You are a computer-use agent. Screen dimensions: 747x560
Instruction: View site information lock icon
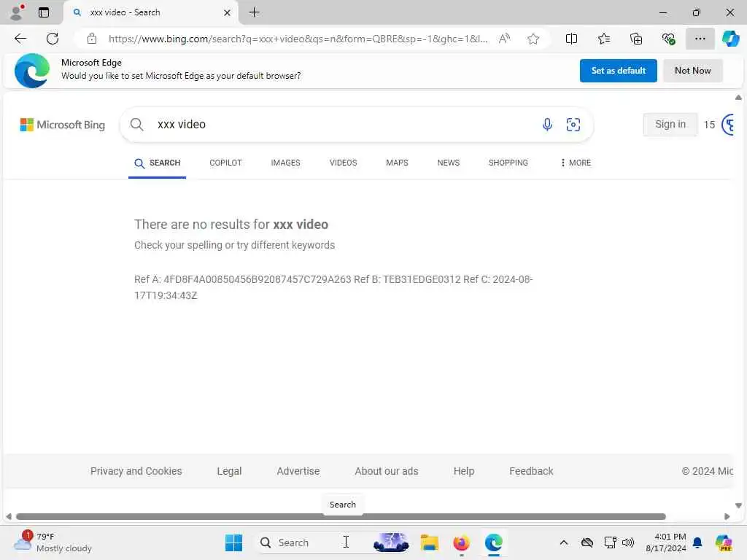pyautogui.click(x=92, y=39)
